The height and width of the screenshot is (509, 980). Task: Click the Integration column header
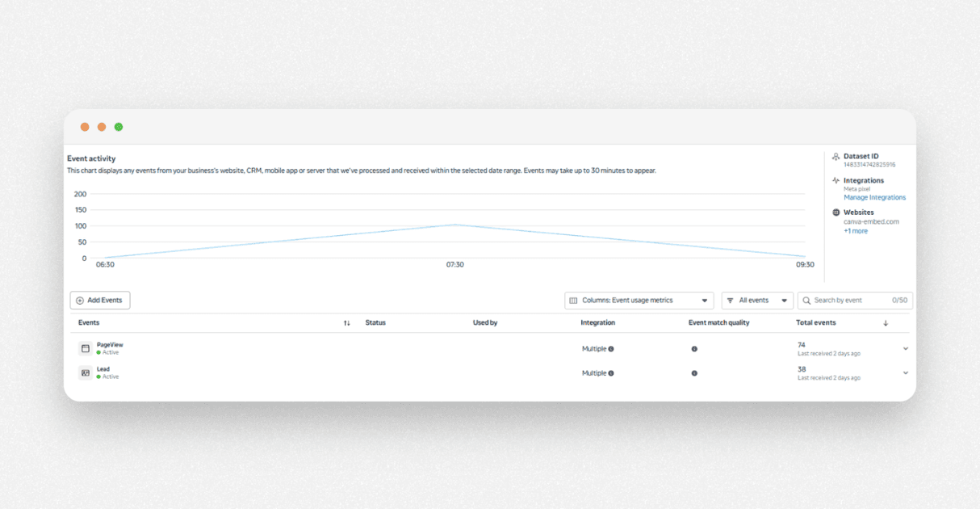[x=598, y=322]
